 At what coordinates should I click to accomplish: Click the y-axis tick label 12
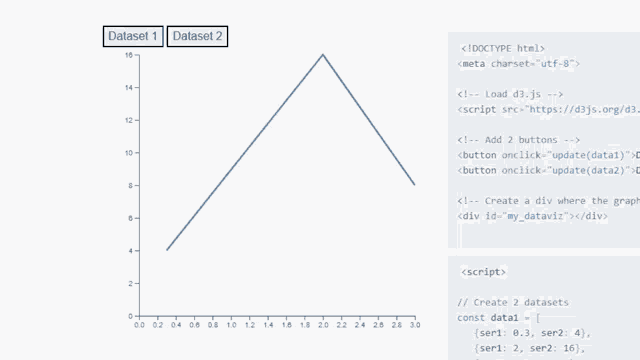[129, 120]
